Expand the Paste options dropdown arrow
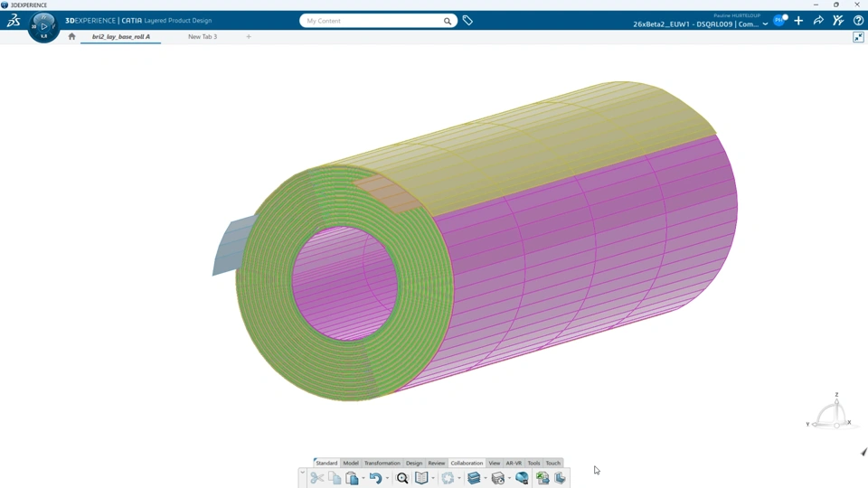This screenshot has width=868, height=488. coord(363,479)
